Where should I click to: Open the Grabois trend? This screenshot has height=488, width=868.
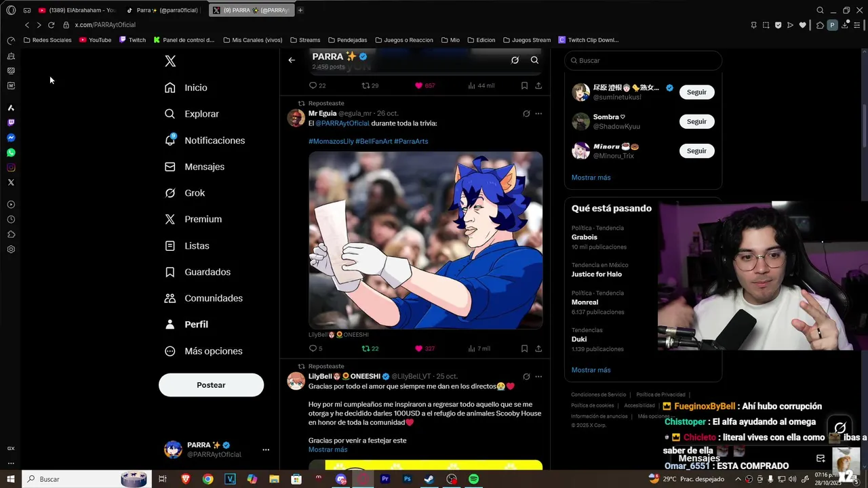[x=585, y=237]
